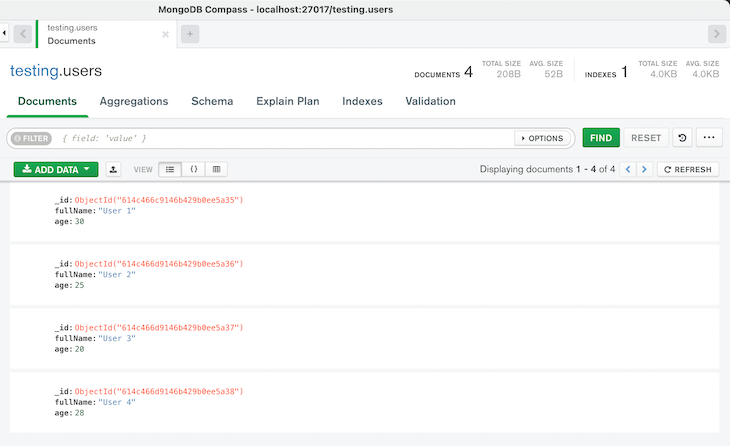Click the ObjectId ending in 5a38
This screenshot has height=446, width=730.
tap(159, 392)
